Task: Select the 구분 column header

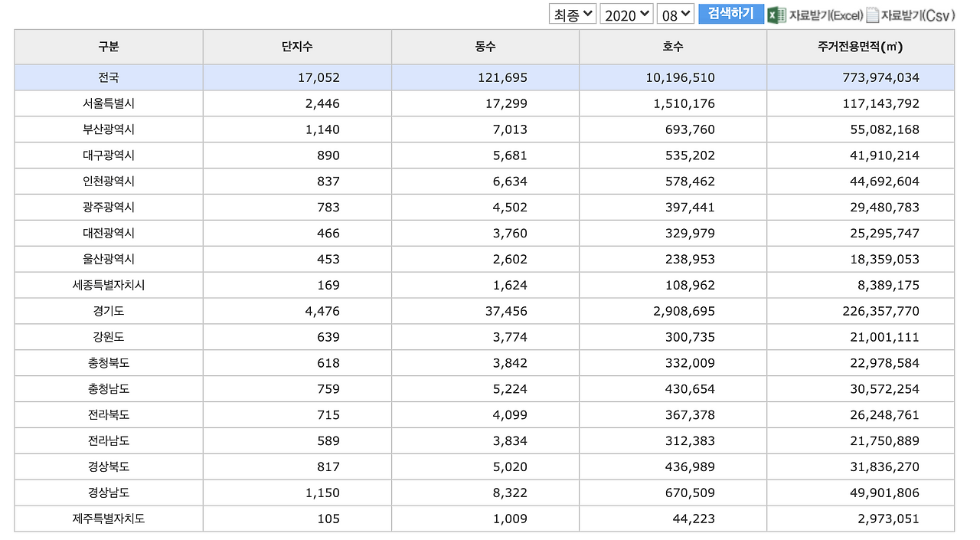Action: (x=107, y=47)
